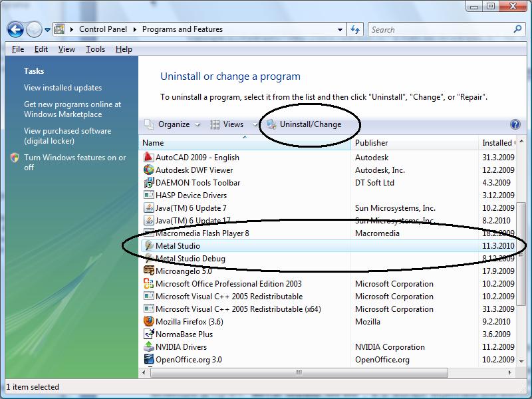
Task: Click the NormaBase Plus icon
Action: [x=148, y=334]
